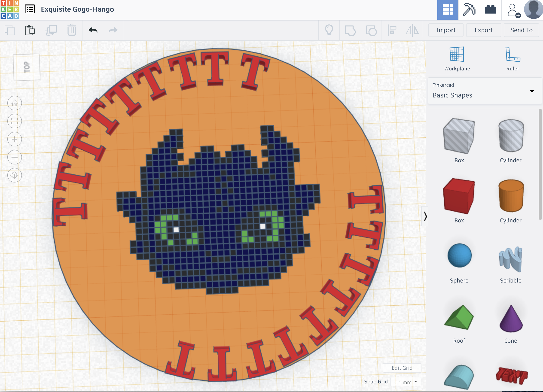This screenshot has height=392, width=543.
Task: Click the Duplicate and repeat icon
Action: point(51,30)
